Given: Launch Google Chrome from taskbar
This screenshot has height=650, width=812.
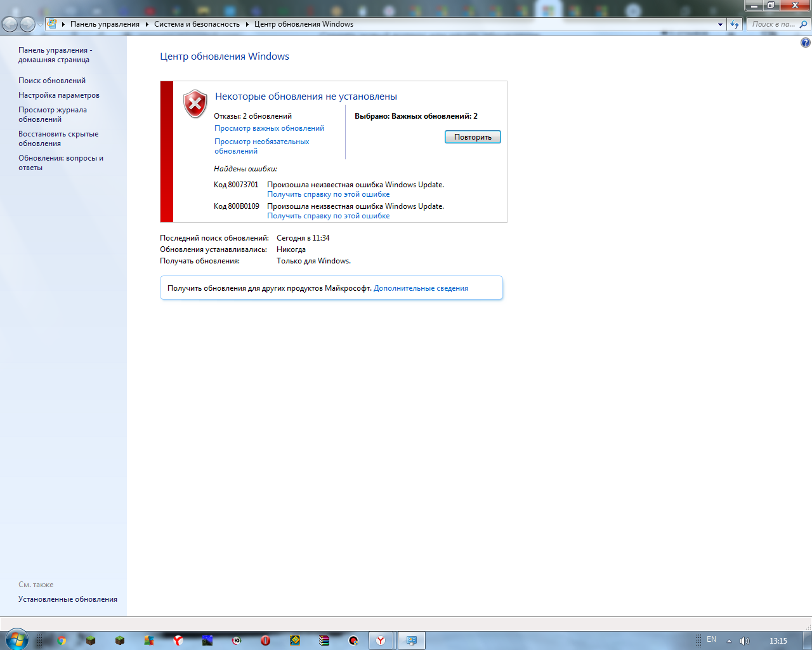Looking at the screenshot, I should pos(62,640).
